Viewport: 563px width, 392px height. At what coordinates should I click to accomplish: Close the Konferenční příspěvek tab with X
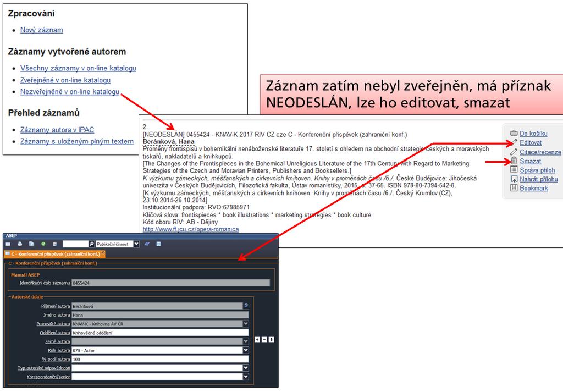103,253
